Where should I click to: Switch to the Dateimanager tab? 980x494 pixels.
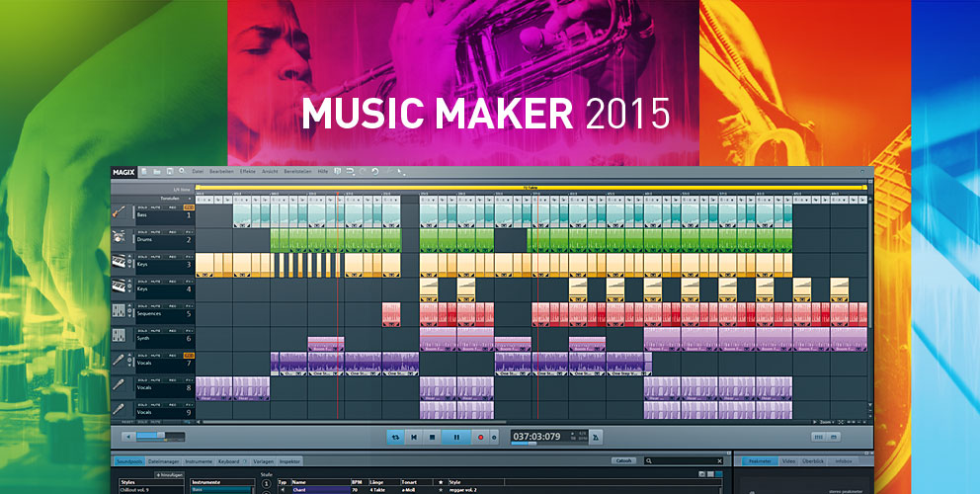point(163,461)
